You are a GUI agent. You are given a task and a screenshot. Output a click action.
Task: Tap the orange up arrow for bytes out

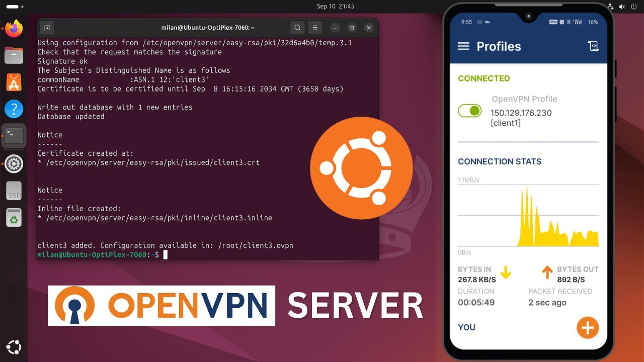click(547, 273)
